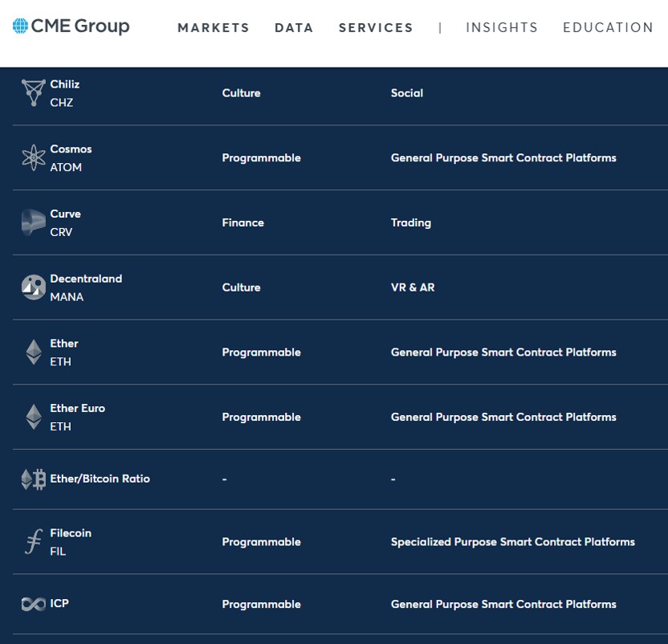Click the Social sub-category text

point(407,93)
